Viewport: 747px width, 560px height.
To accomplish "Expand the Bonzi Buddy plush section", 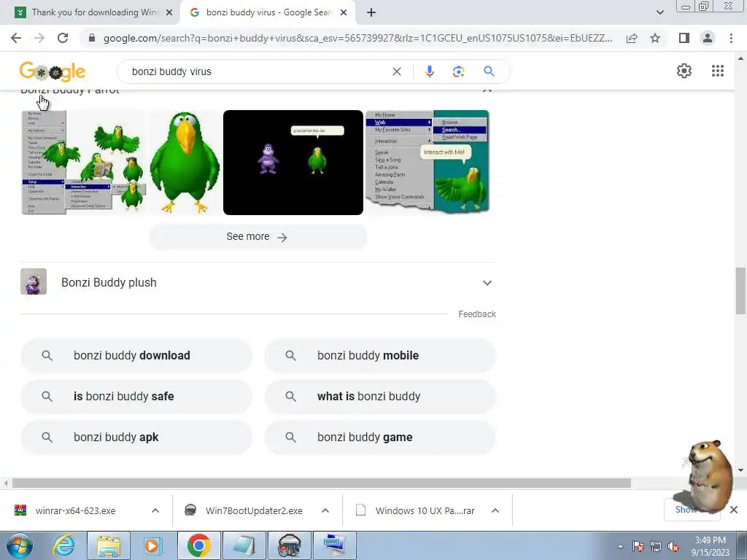I will pyautogui.click(x=487, y=283).
